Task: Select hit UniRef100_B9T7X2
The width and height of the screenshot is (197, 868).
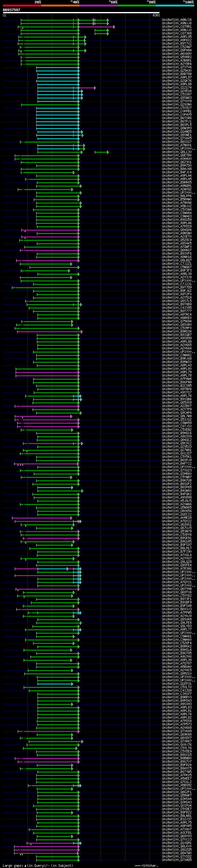Action: [x=177, y=43]
